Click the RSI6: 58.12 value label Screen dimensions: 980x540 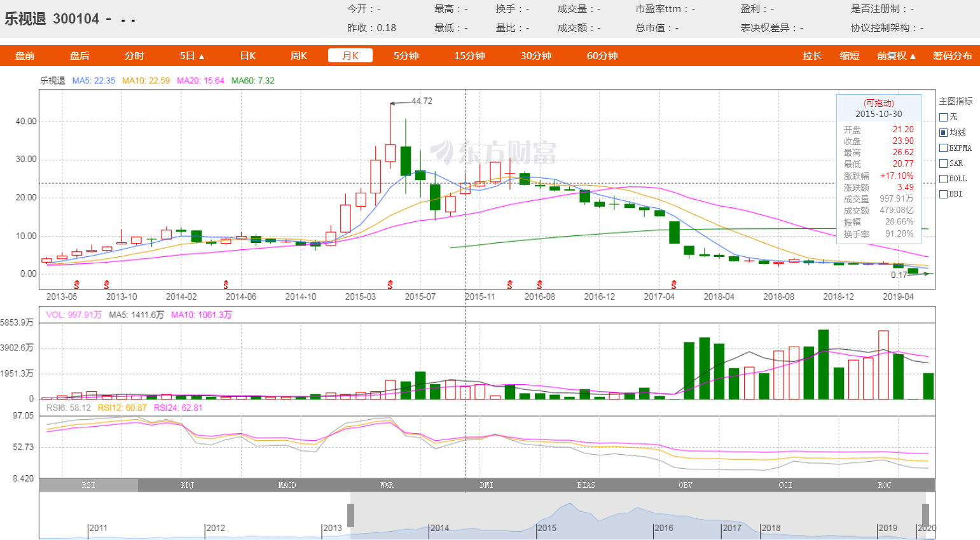[x=69, y=408]
